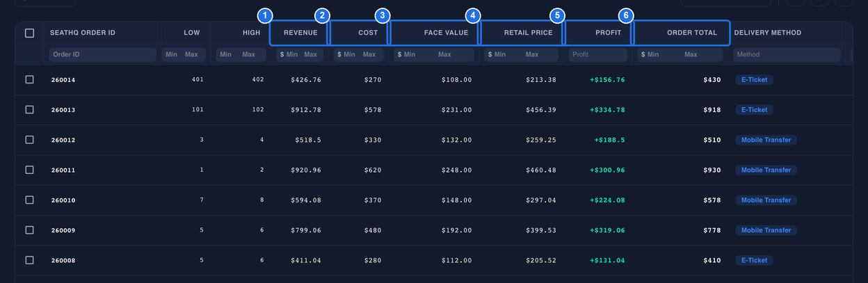Focus the delivery Method filter field

(787, 54)
